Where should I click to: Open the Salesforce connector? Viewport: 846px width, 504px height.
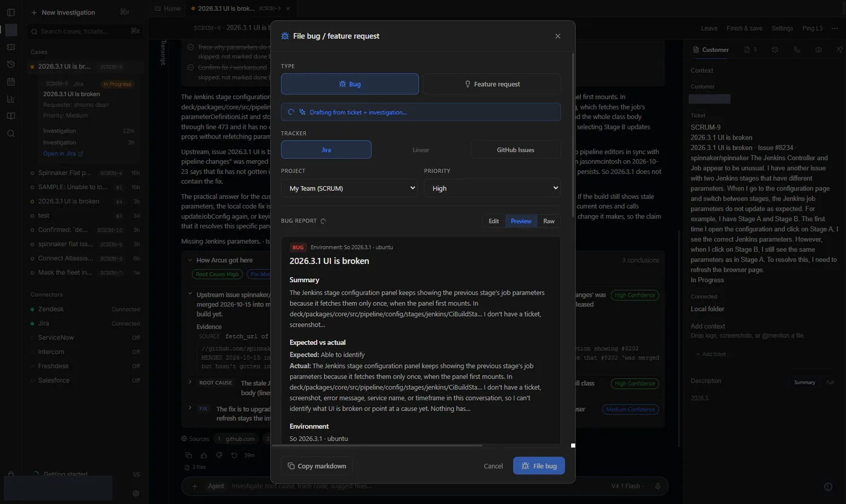85,380
